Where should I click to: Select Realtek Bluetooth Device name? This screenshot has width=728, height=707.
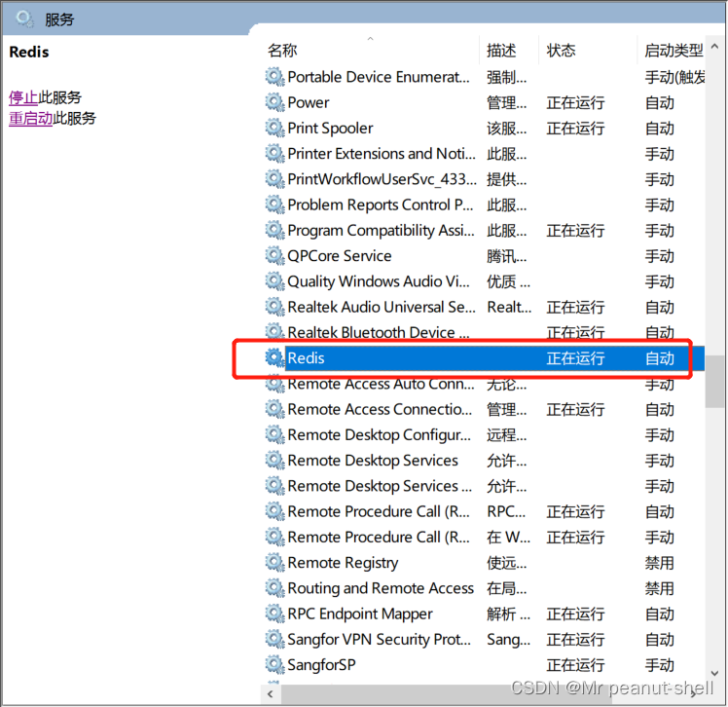pyautogui.click(x=379, y=333)
